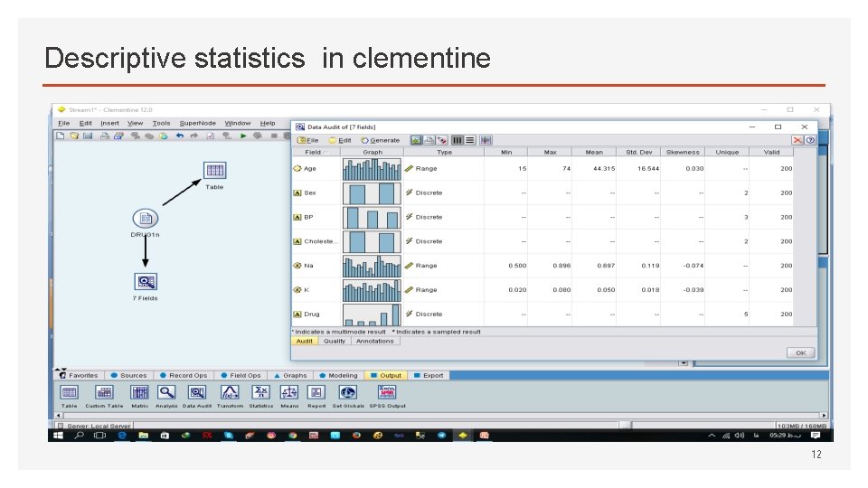Open the File menu in Clementine
Viewport: 868px width, 488px height.
tap(63, 123)
